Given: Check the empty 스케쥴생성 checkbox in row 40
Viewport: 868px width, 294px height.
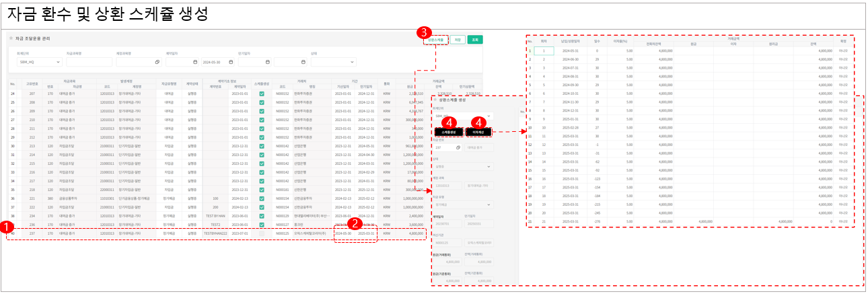Looking at the screenshot, I should tap(262, 233).
